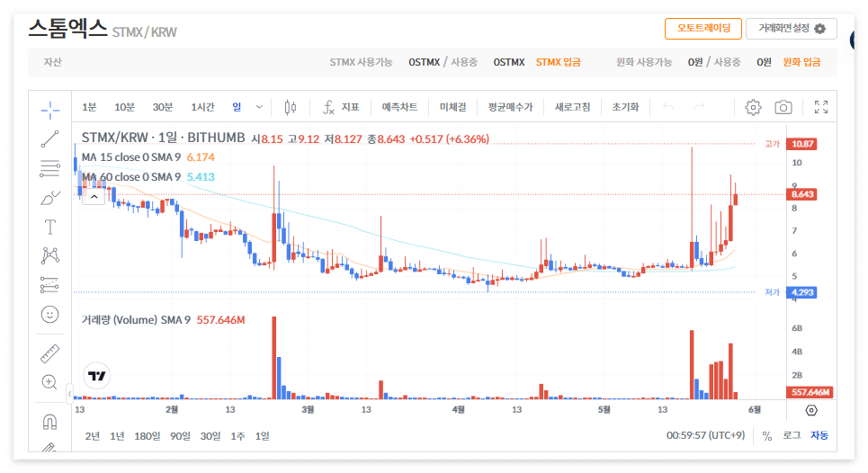This screenshot has height=473, width=868.
Task: Open the pattern drawing tool
Action: (x=49, y=255)
